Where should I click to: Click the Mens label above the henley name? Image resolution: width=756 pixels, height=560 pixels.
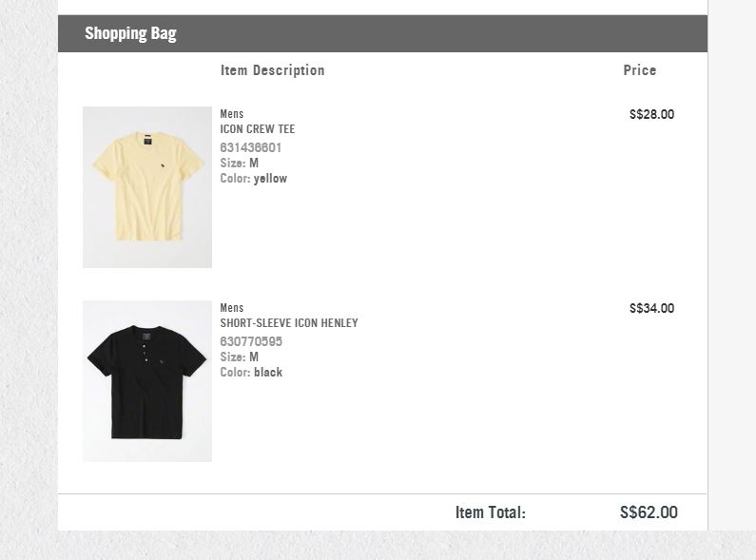[232, 308]
